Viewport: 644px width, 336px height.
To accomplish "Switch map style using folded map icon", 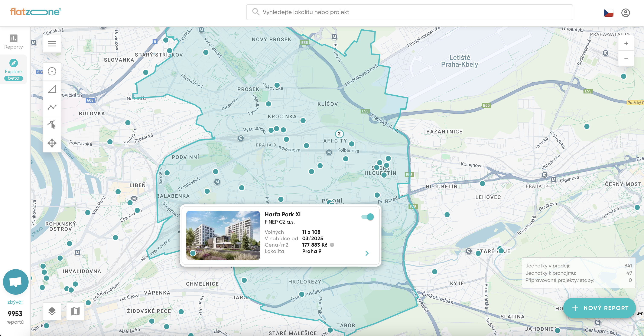I will click(75, 311).
